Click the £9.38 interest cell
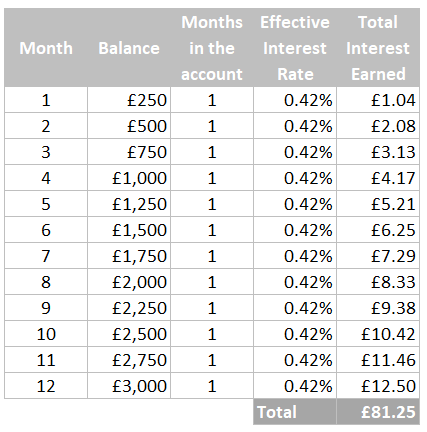Viewport: 427px width, 432px height. tap(378, 308)
